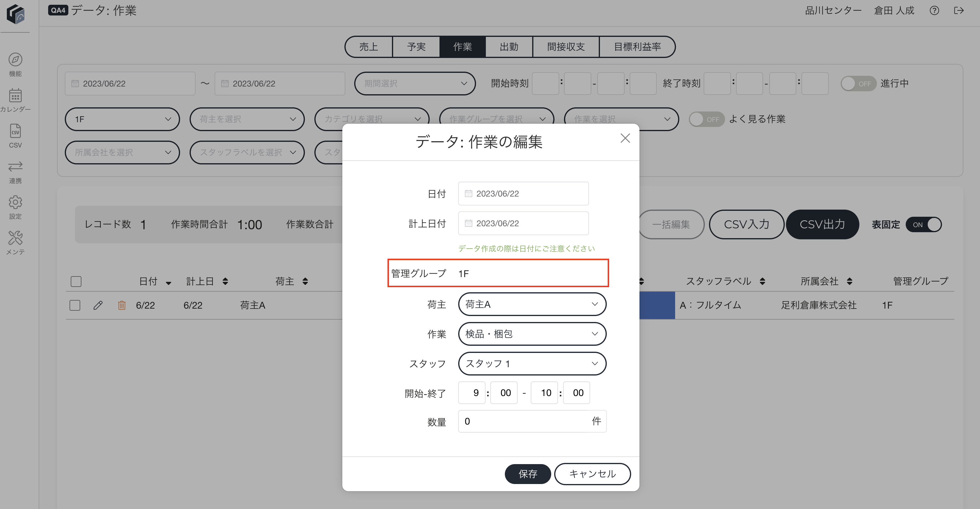
Task: Click the calendar icon in dialog 計上日付 field
Action: click(468, 224)
